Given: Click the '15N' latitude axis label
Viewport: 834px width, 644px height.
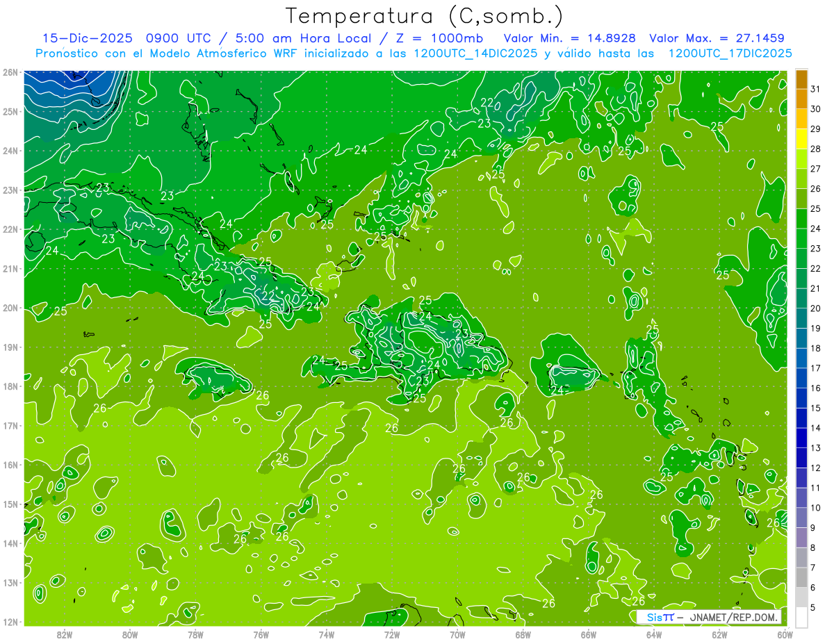Looking at the screenshot, I should 10,504.
